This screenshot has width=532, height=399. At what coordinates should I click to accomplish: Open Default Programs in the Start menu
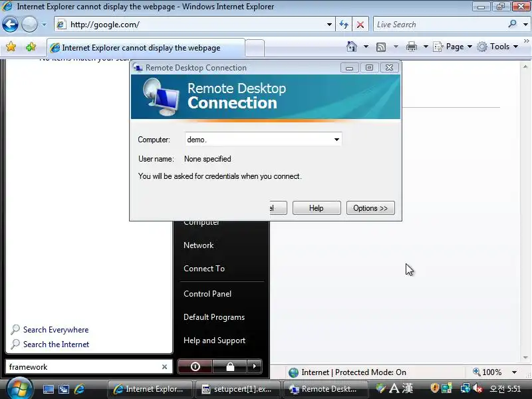214,317
